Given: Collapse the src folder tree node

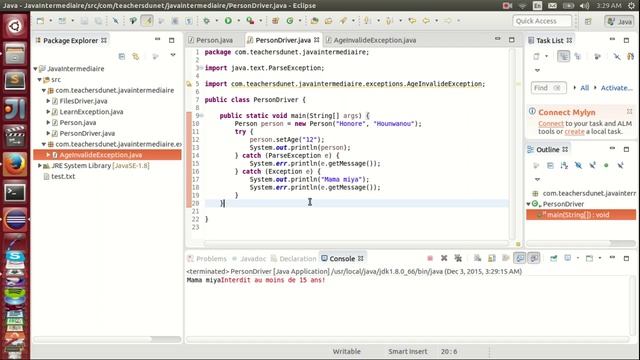Looking at the screenshot, I should point(40,80).
